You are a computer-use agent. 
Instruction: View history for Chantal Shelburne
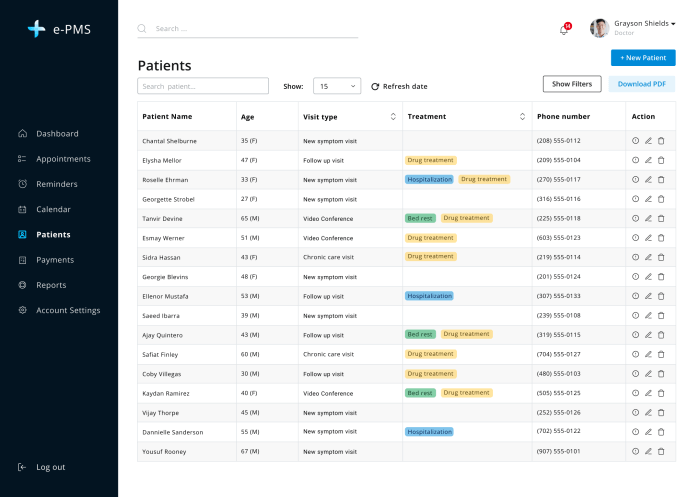point(635,141)
